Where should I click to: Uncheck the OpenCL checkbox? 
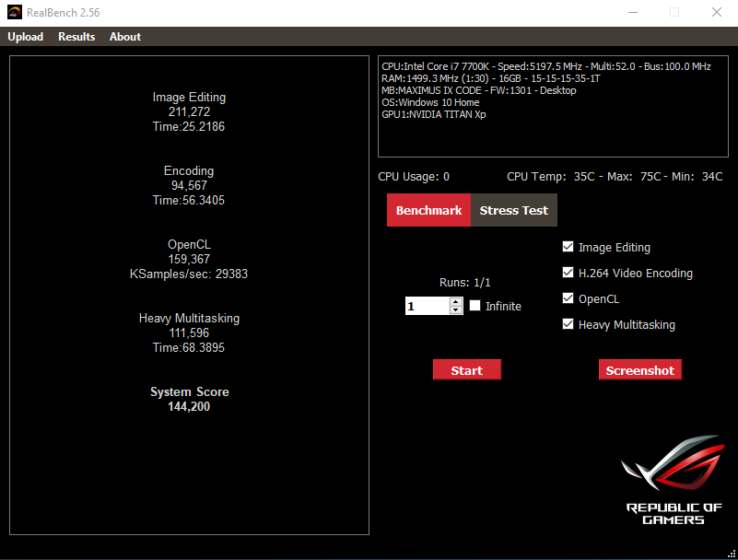[568, 298]
